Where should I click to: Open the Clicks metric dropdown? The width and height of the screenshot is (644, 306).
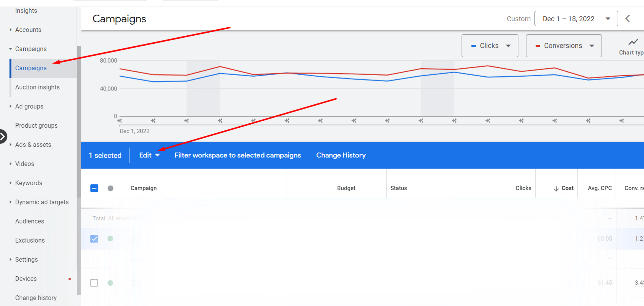click(490, 46)
